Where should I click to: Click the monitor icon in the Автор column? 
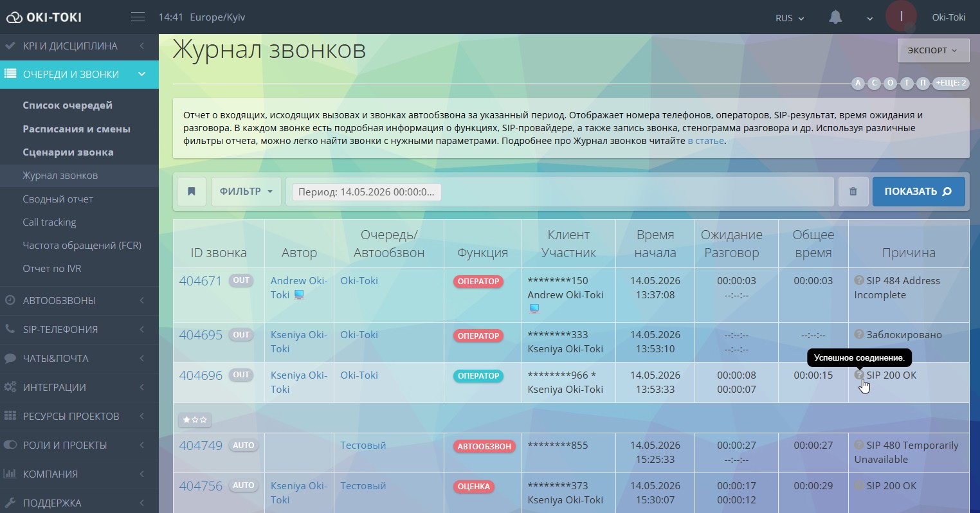(x=299, y=295)
